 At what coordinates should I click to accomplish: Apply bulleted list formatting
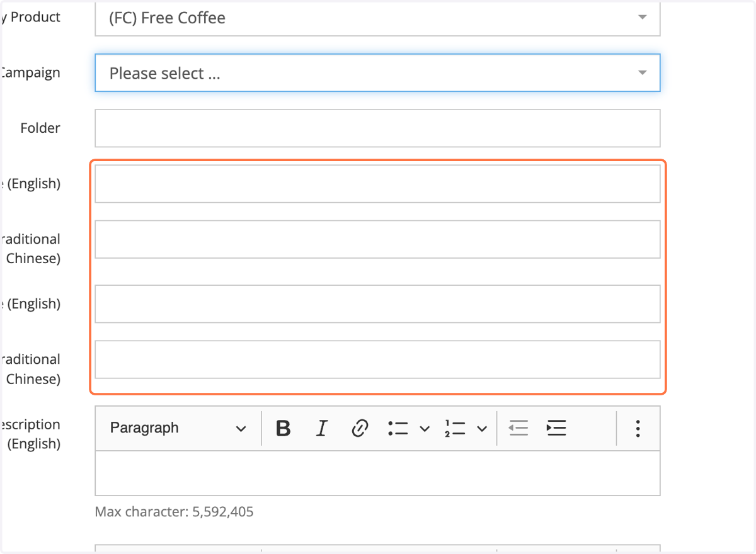pos(398,429)
